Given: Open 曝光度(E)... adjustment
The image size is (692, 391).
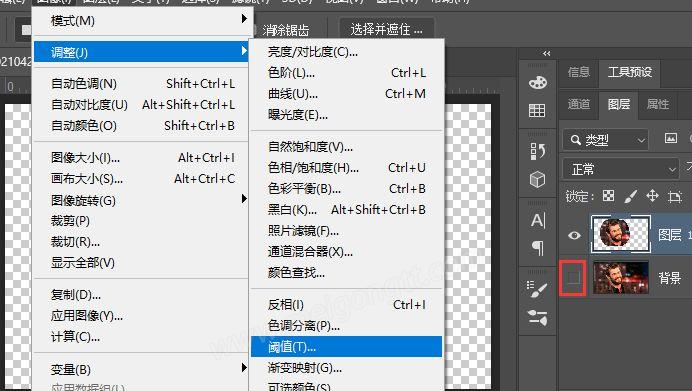Looking at the screenshot, I should (346, 115).
